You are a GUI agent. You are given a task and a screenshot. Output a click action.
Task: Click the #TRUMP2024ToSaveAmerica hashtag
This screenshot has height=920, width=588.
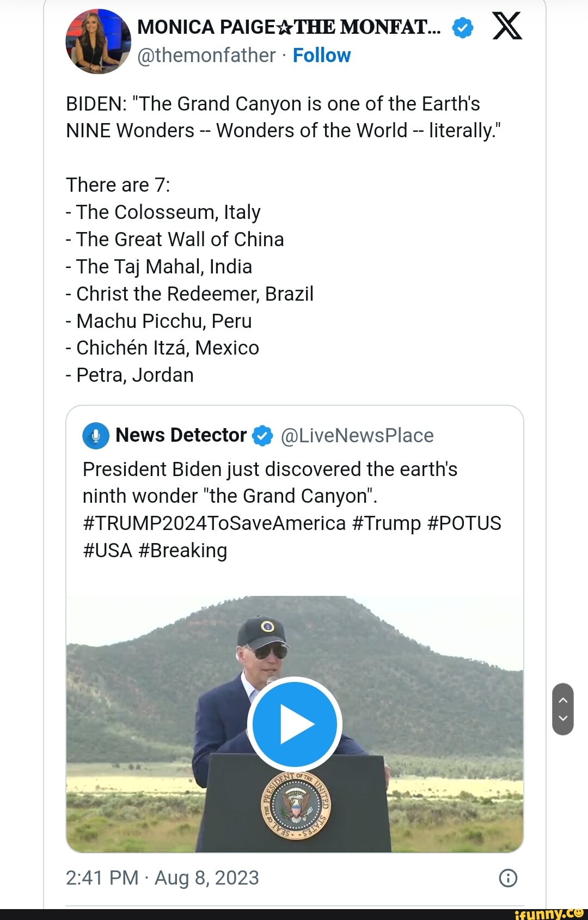tap(214, 523)
